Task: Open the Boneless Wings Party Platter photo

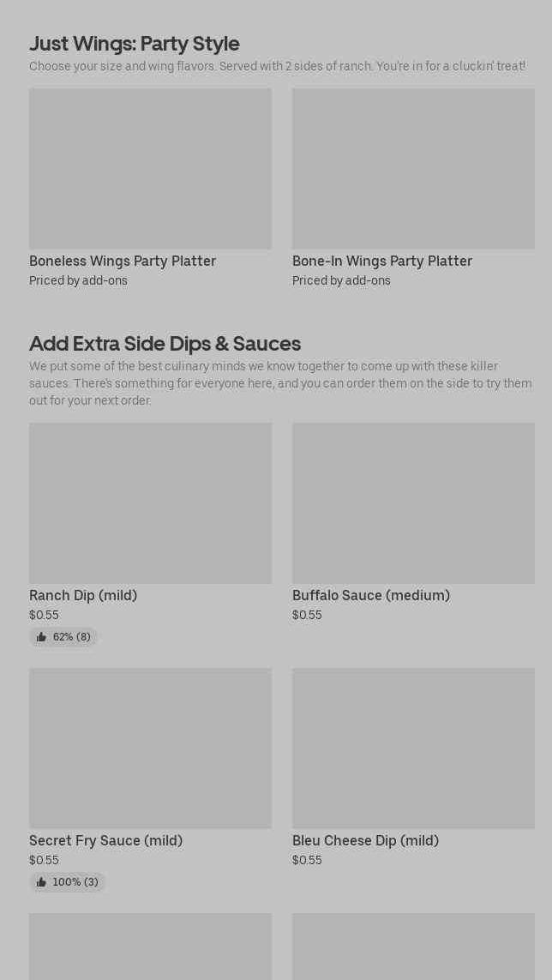Action: [150, 169]
